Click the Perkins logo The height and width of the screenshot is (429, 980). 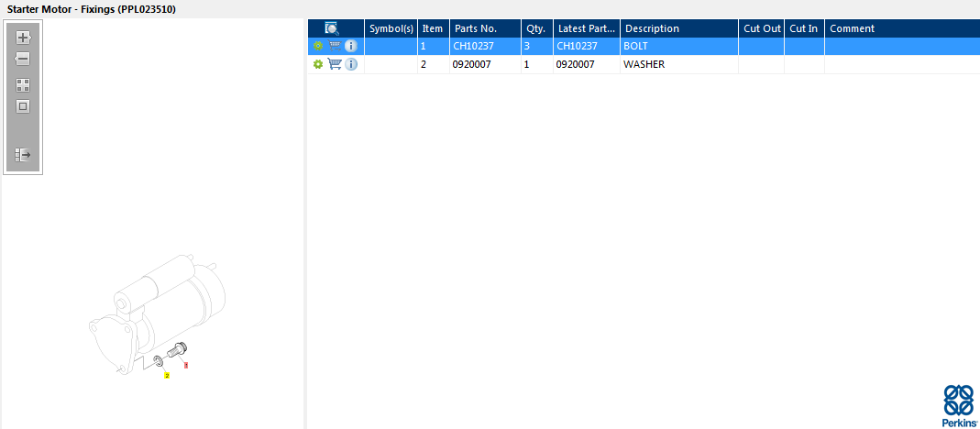958,406
